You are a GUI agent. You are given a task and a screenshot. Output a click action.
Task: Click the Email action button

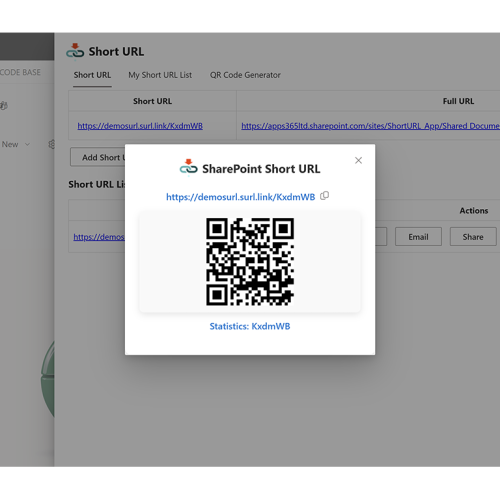point(418,237)
